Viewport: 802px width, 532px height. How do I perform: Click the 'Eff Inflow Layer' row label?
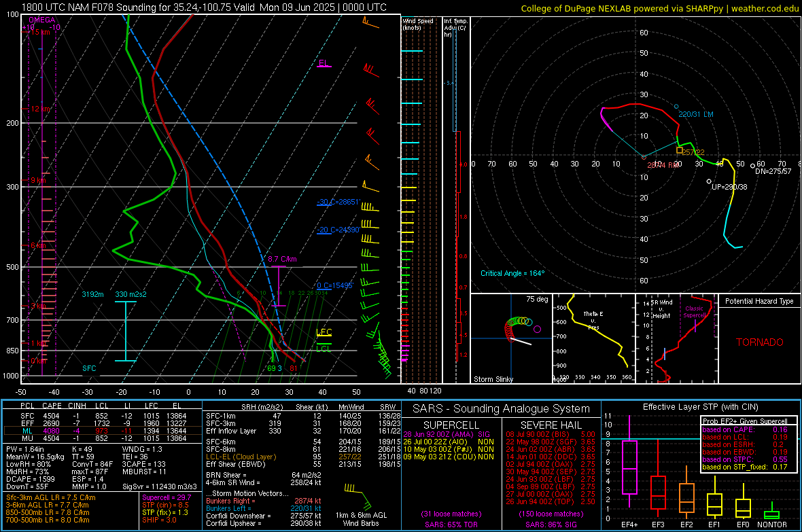tap(231, 431)
